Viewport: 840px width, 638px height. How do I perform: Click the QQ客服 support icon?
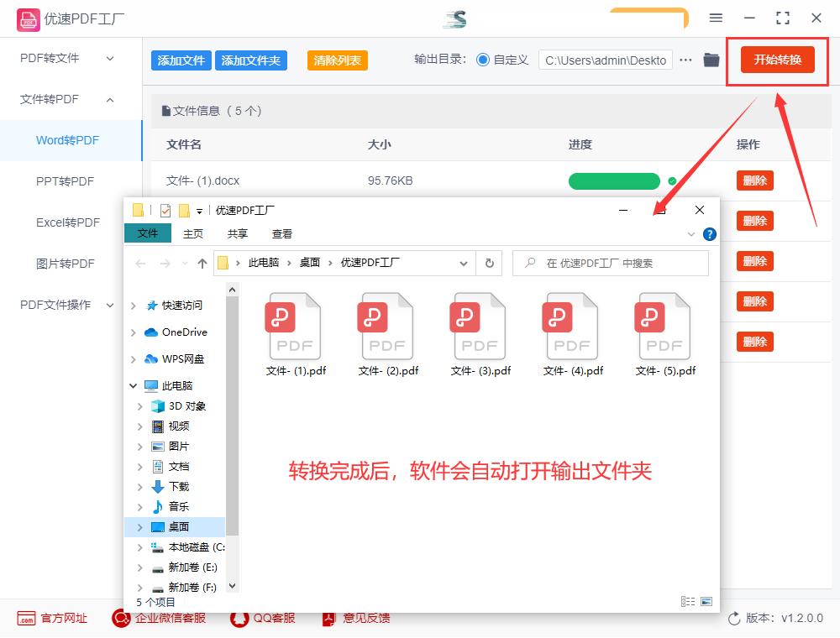(239, 619)
